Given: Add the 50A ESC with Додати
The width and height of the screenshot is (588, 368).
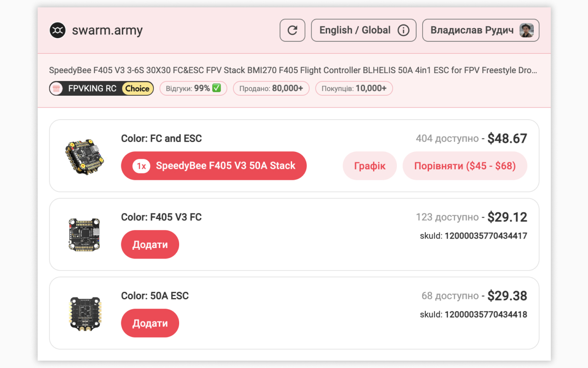Looking at the screenshot, I should [150, 323].
